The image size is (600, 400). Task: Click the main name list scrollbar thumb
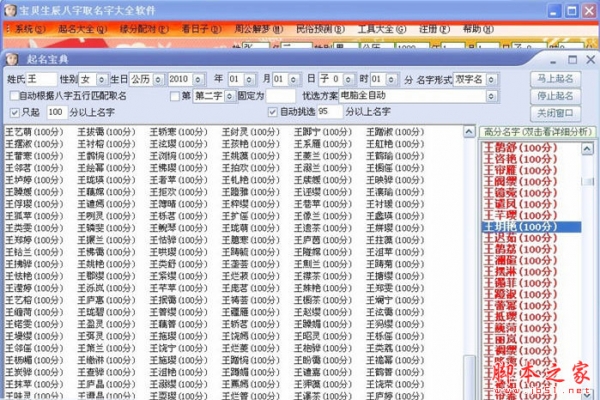[x=469, y=377]
